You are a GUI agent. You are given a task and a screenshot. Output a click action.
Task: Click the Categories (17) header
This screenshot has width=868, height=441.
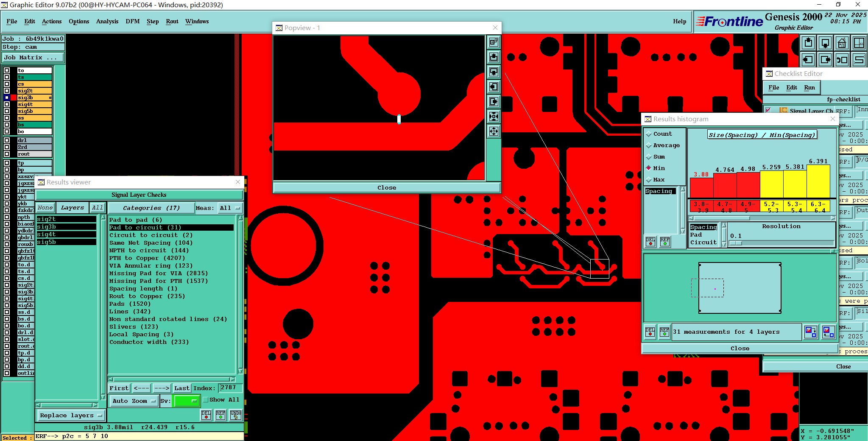(151, 208)
